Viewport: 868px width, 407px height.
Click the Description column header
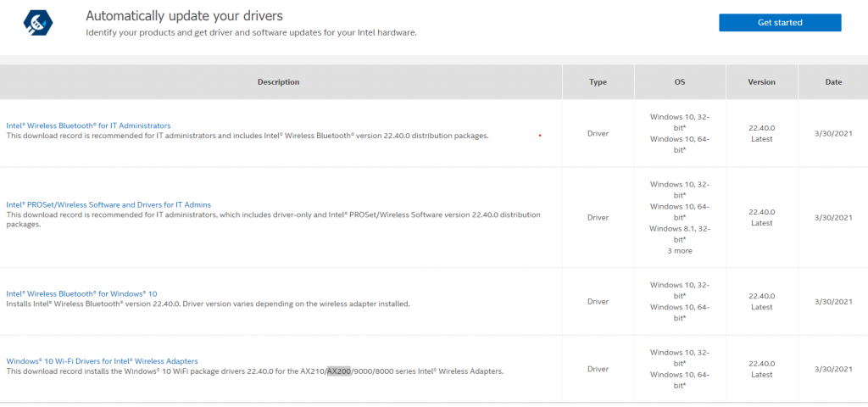(x=278, y=82)
